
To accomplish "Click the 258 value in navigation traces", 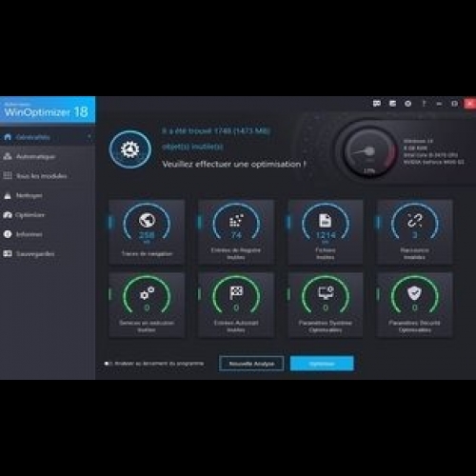I will pyautogui.click(x=147, y=235).
